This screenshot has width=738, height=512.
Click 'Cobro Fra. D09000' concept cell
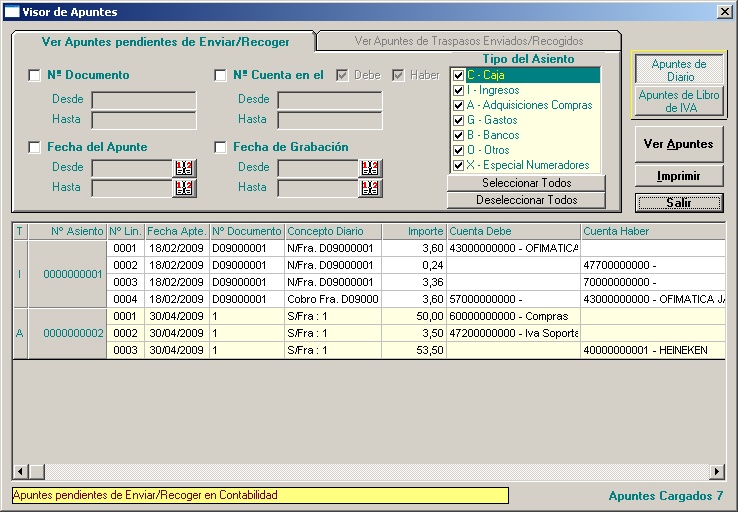pos(333,299)
